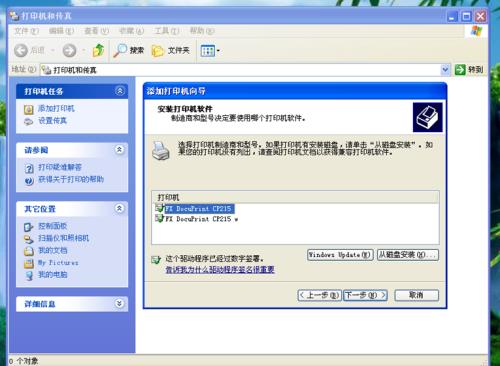500x366 pixels.
Task: Open Back button history dropdown arrow
Action: coord(53,51)
